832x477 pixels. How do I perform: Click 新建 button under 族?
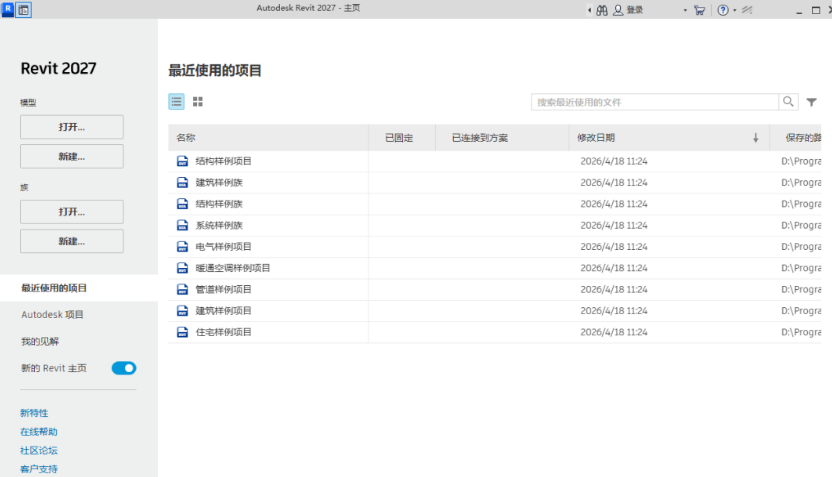point(71,241)
